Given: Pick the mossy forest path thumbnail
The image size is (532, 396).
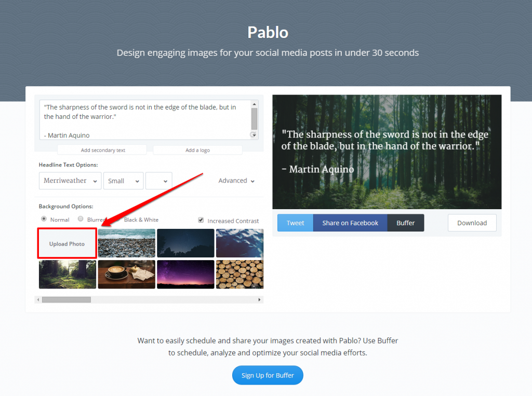Looking at the screenshot, I should (x=68, y=274).
